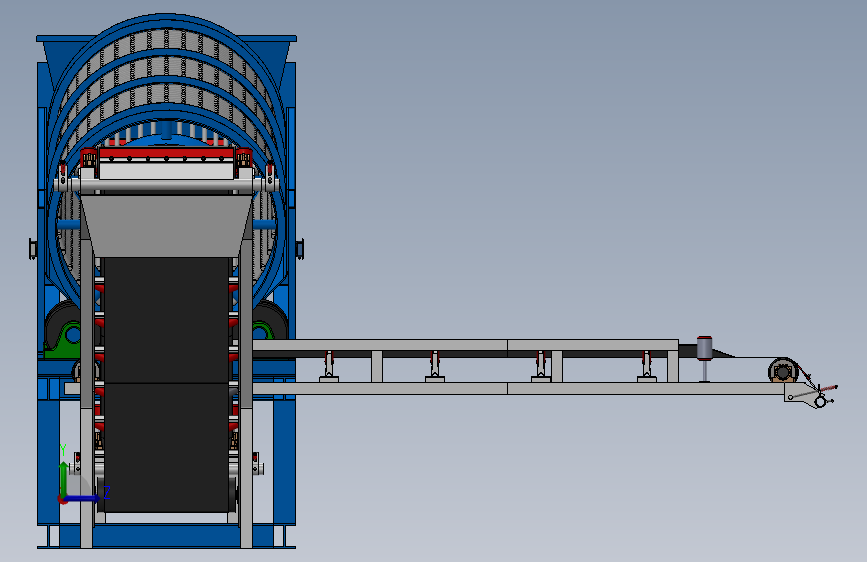The image size is (867, 562).
Task: Click the green Y axis of the triad
Action: coord(63,479)
